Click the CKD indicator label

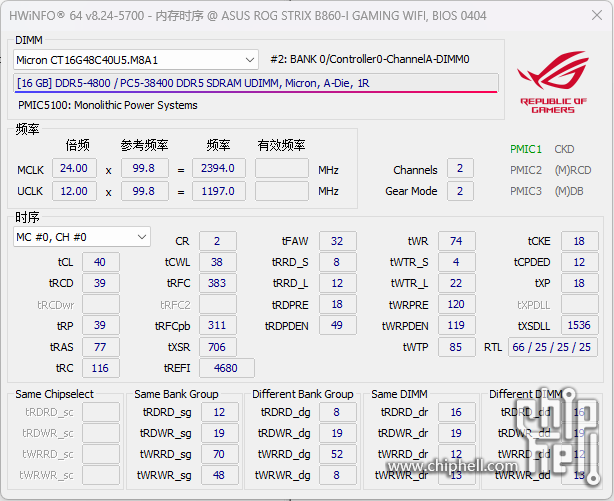pos(564,149)
